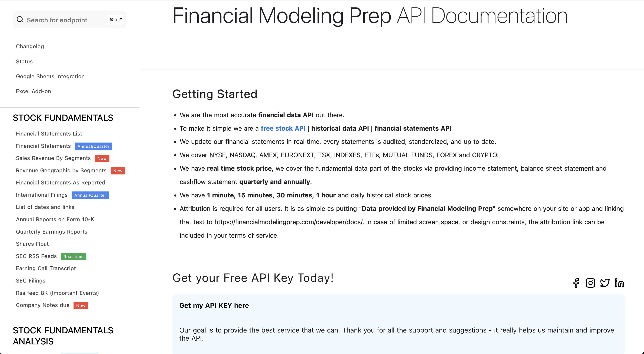Click the Facebook icon

pyautogui.click(x=576, y=283)
